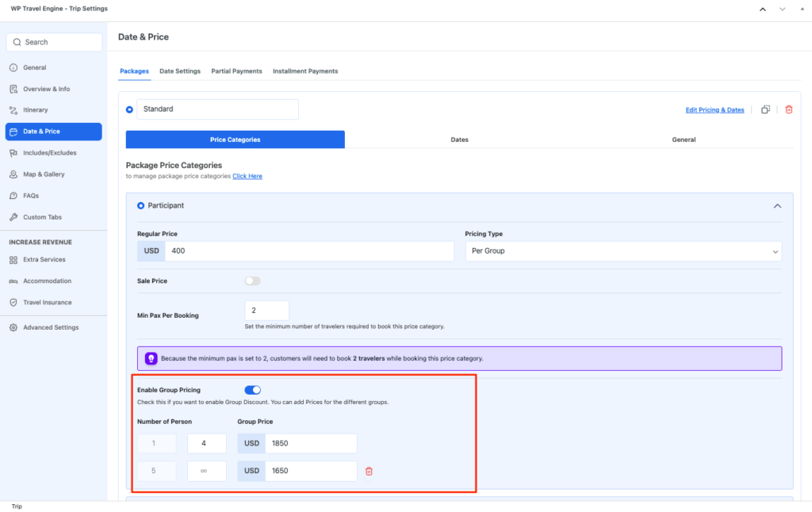Delete the 1650 group price row
Screen dimensions: 812x512
coord(369,472)
